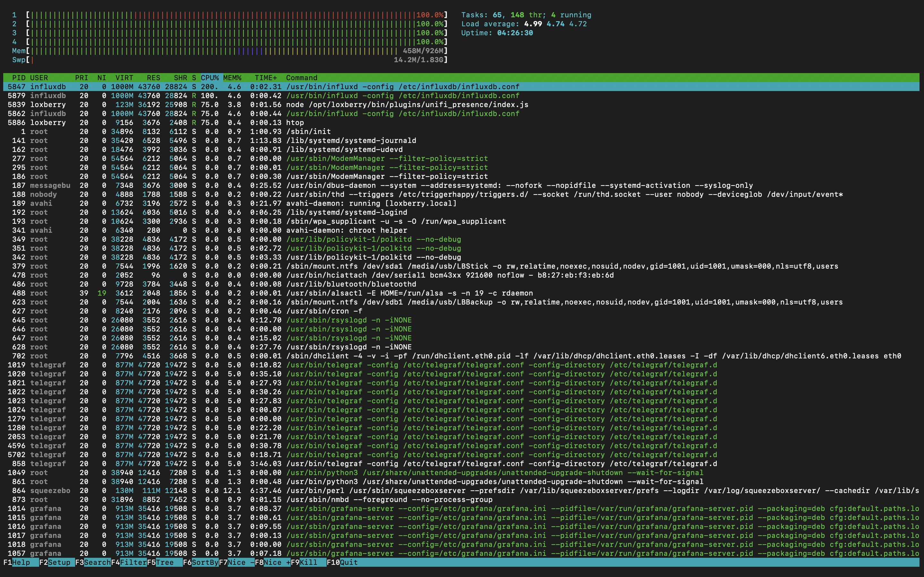Image resolution: width=924 pixels, height=577 pixels.
Task: Open the F6 SortBy menu
Action: [x=205, y=562]
